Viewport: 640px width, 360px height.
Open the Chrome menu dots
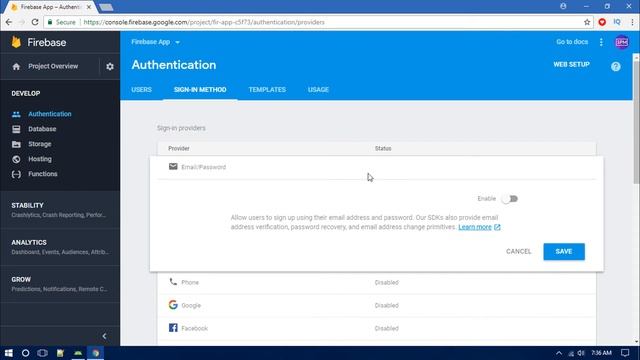point(632,22)
